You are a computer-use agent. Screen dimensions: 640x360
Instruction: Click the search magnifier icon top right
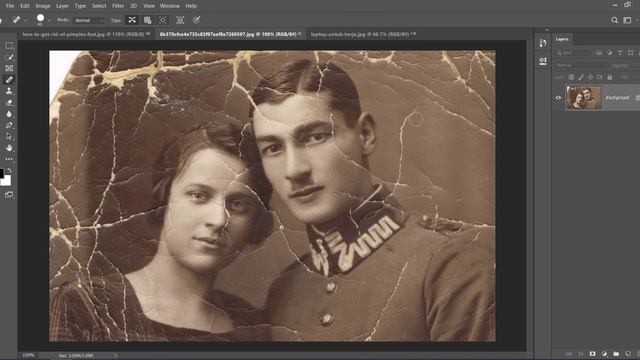click(614, 20)
